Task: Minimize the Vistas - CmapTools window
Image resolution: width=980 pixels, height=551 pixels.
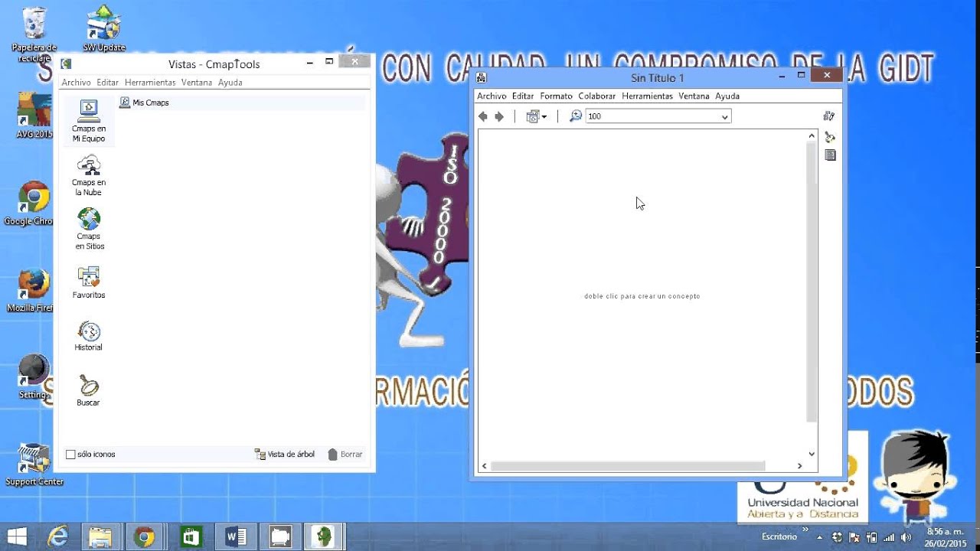Action: (x=309, y=62)
